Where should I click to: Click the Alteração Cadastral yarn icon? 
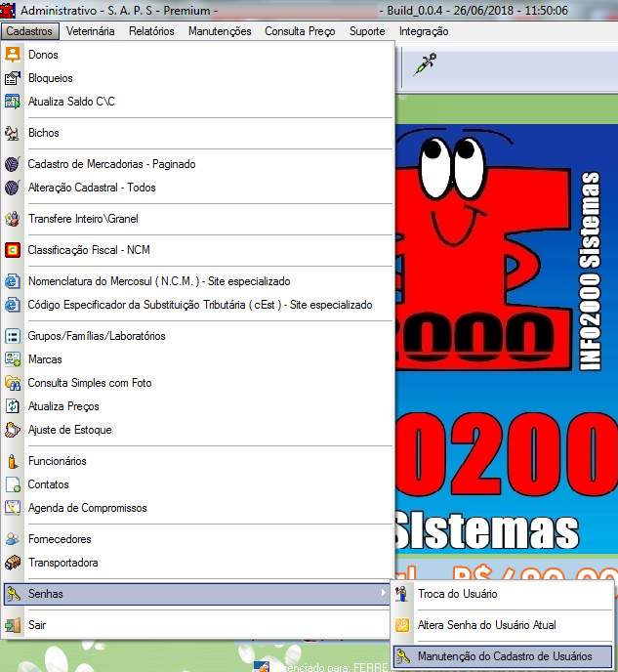click(13, 188)
